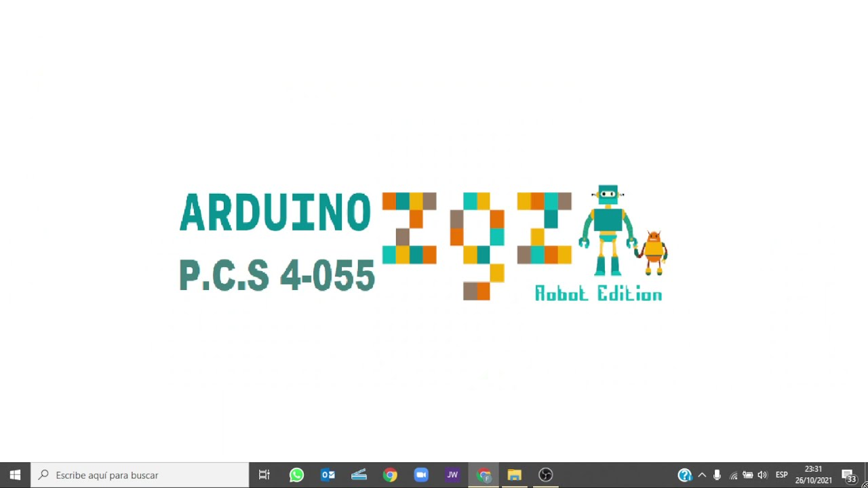Open Google Chrome from the taskbar
Viewport: 868px width, 488px height.
pyautogui.click(x=390, y=475)
